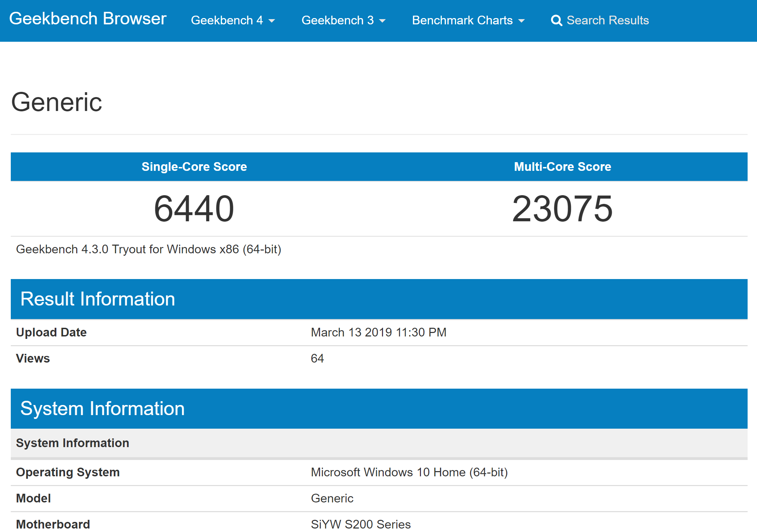Click the Upload Date label

coord(51,332)
